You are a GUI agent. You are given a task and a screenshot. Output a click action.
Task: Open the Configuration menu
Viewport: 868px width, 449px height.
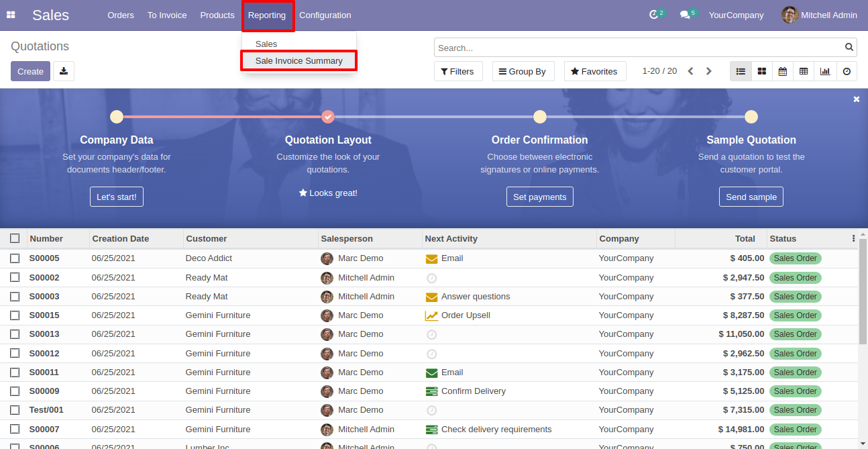click(325, 15)
